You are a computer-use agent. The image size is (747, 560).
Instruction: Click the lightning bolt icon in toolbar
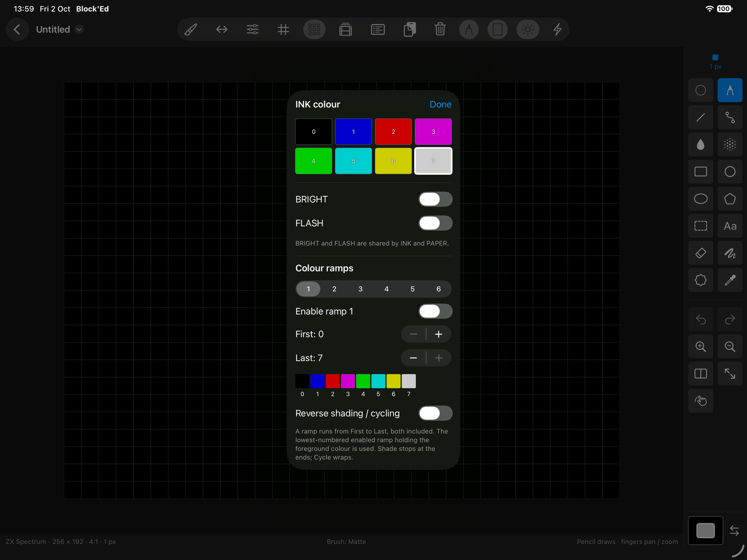coord(557,29)
